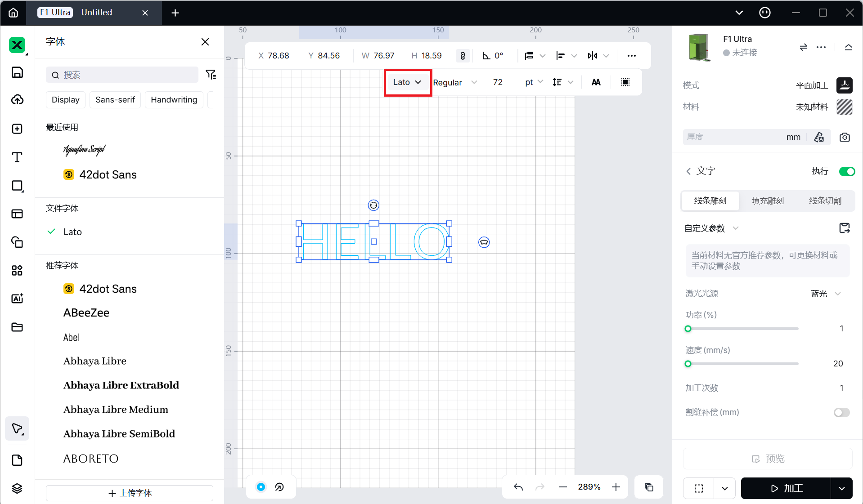Open the 蓝光 laser source dropdown

[x=826, y=294]
